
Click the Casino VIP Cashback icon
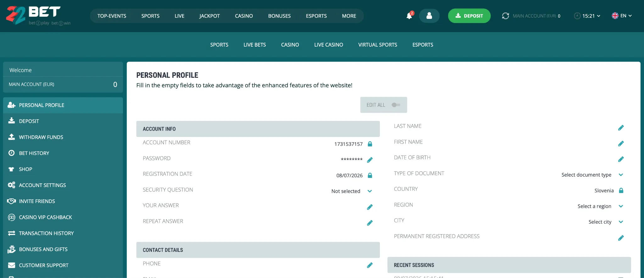coord(11,217)
